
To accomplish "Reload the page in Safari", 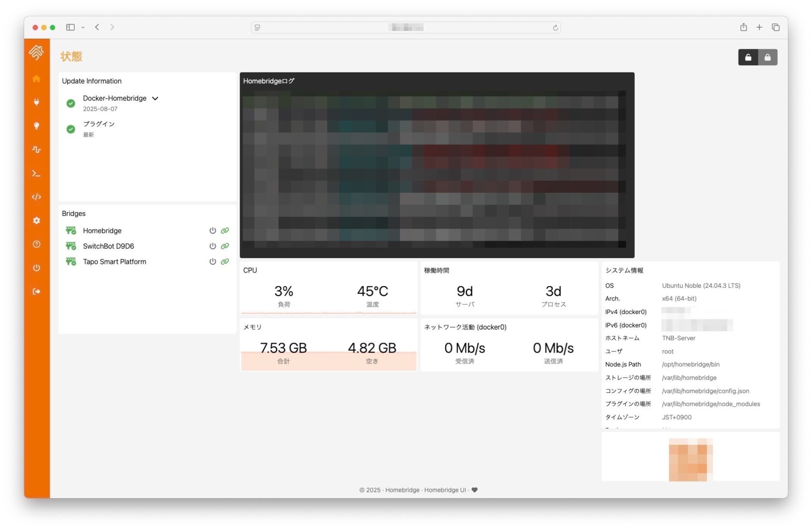I will click(555, 28).
